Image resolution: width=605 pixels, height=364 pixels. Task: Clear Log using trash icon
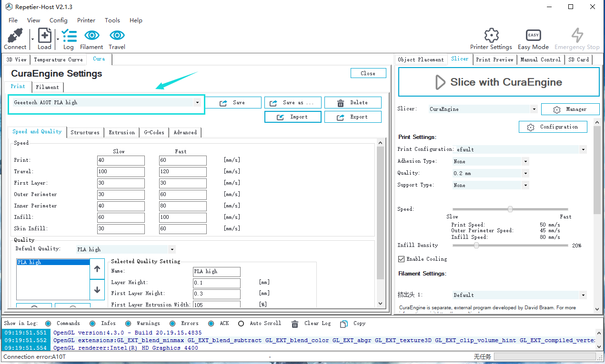point(295,324)
